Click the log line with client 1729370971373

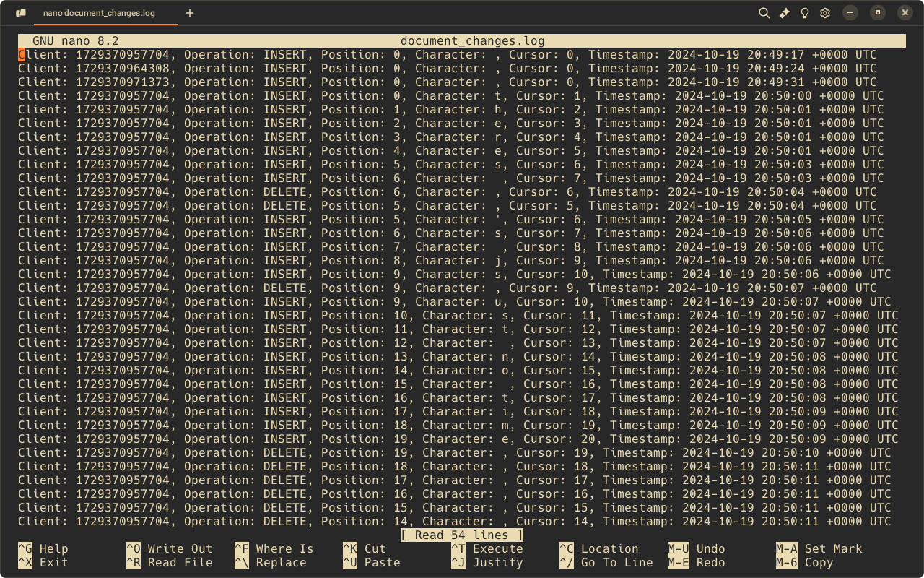448,82
